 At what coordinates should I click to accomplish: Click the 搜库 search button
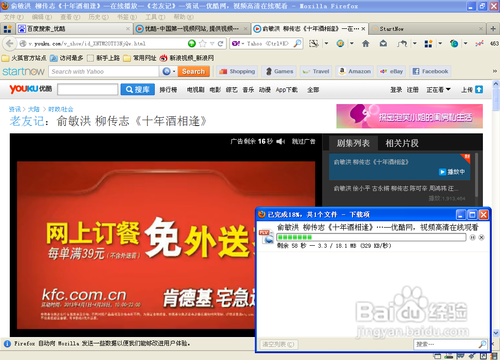pos(138,89)
